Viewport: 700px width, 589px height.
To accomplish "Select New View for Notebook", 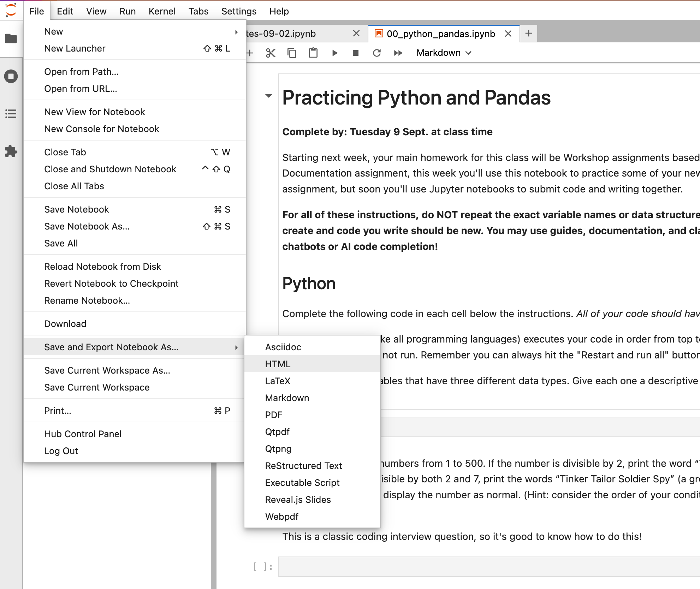I will tap(135, 112).
